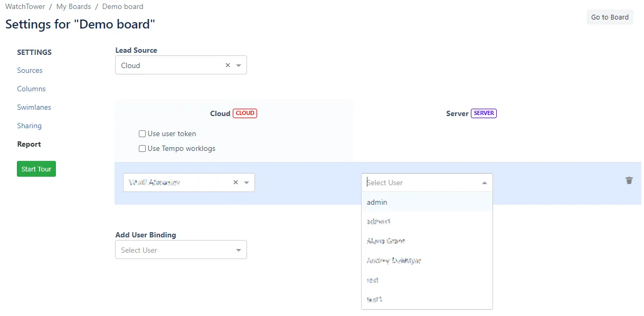Click the SETTINGS sidebar heading
Screen dimensions: 644x316
click(x=34, y=53)
